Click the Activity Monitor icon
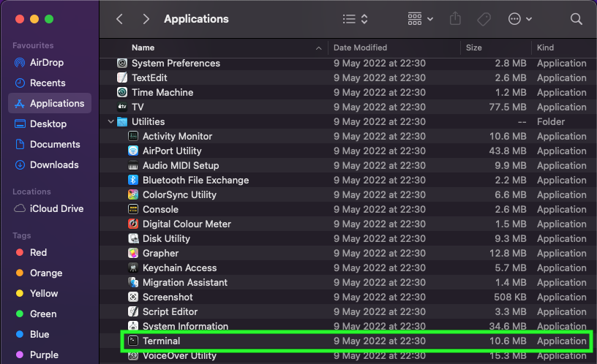The height and width of the screenshot is (364, 597). click(x=133, y=136)
